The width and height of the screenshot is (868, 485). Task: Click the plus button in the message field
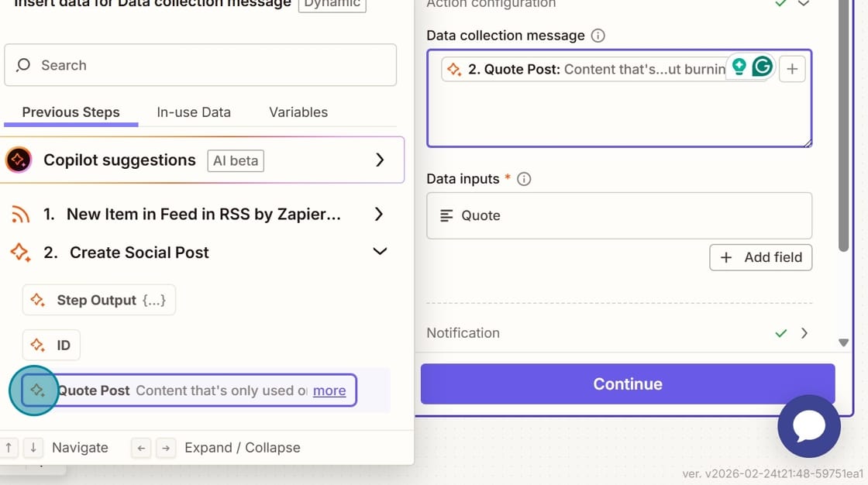pyautogui.click(x=792, y=68)
